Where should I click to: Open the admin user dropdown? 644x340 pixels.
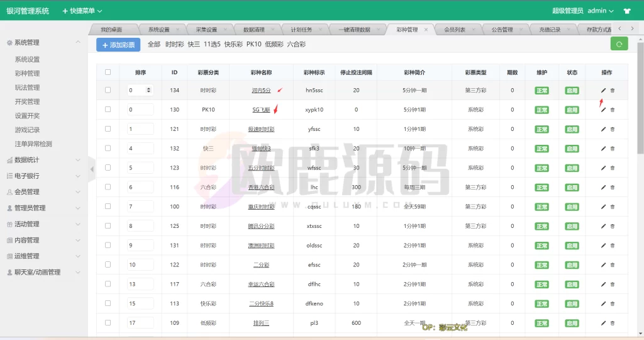[x=600, y=11]
